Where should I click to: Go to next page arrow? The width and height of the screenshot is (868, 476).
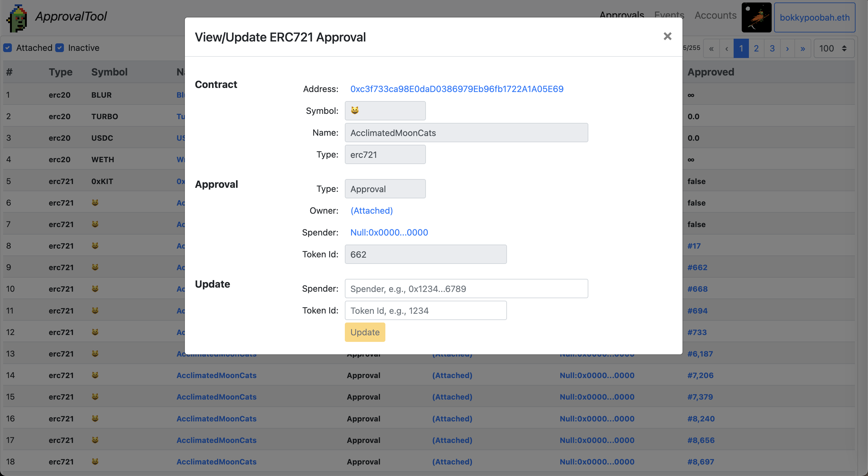787,49
